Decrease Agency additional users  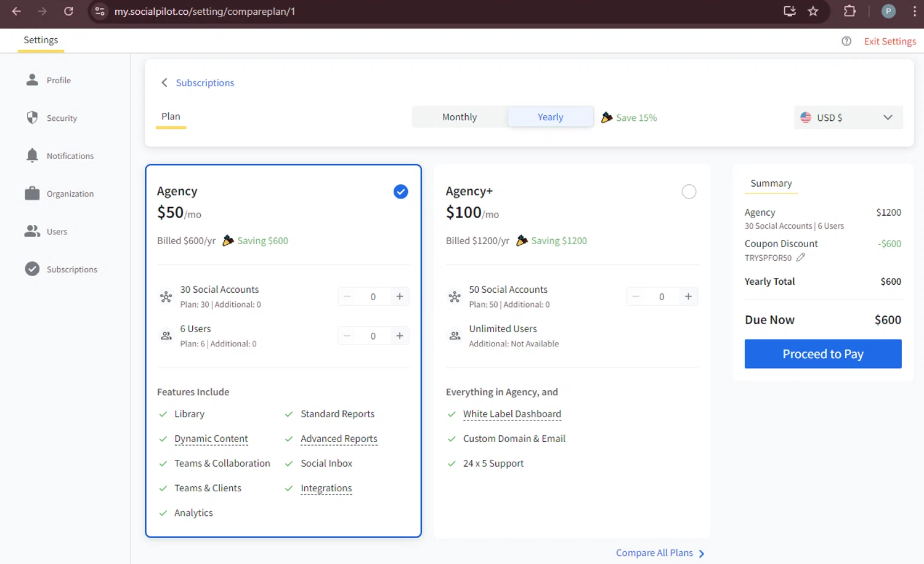click(347, 336)
